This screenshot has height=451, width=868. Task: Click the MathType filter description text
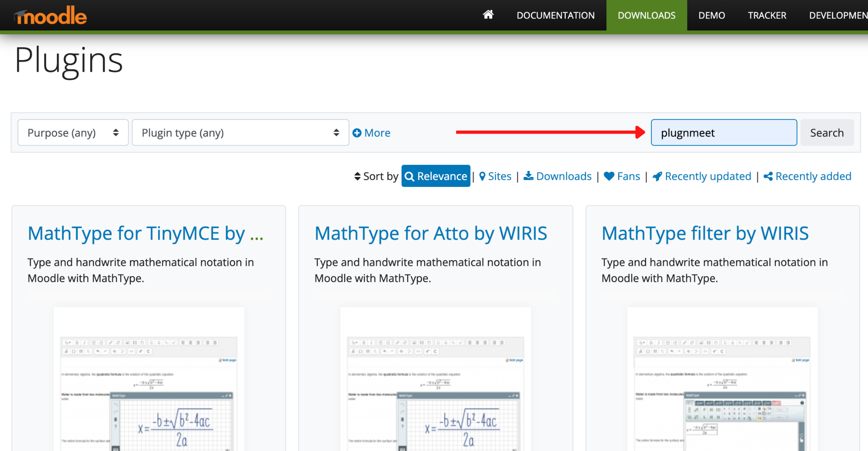click(715, 270)
